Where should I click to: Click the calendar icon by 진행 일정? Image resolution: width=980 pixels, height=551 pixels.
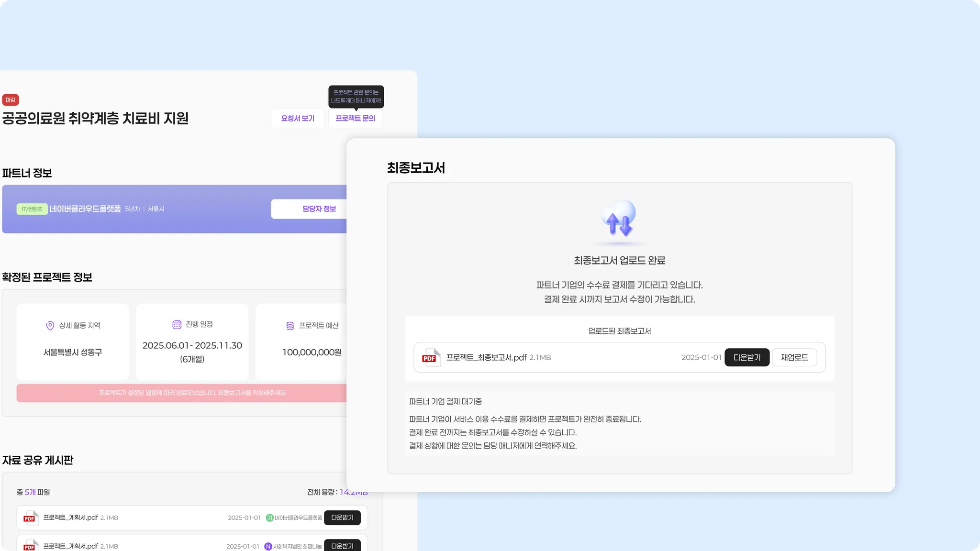click(x=177, y=325)
